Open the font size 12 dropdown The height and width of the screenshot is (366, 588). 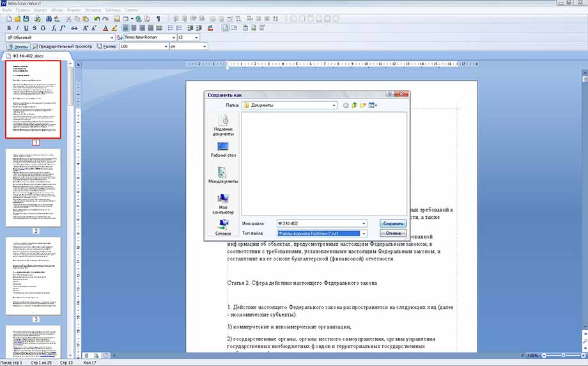tap(196, 38)
